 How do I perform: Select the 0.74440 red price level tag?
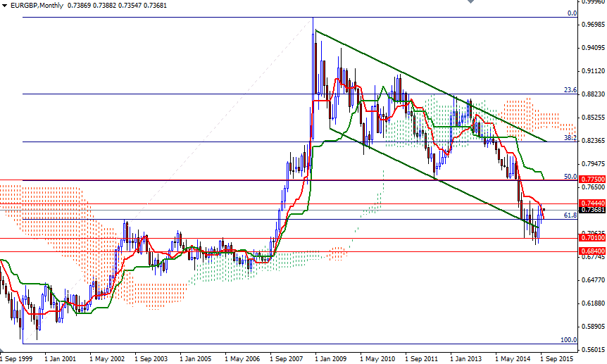point(592,203)
